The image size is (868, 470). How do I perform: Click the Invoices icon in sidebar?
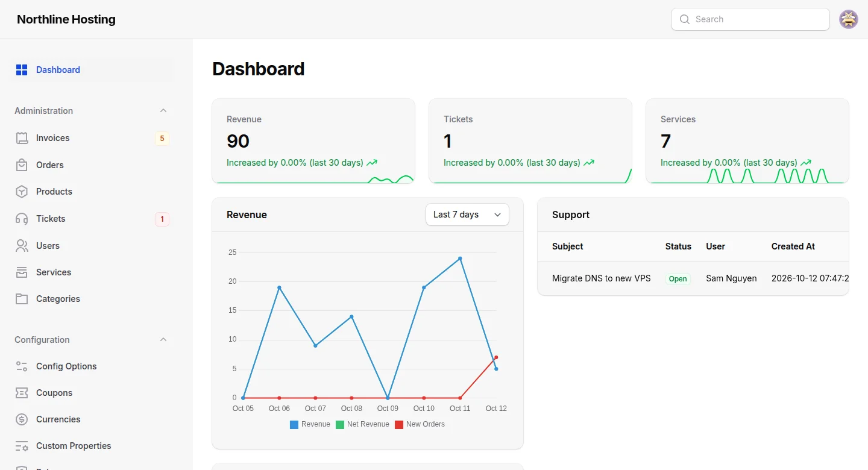click(22, 138)
